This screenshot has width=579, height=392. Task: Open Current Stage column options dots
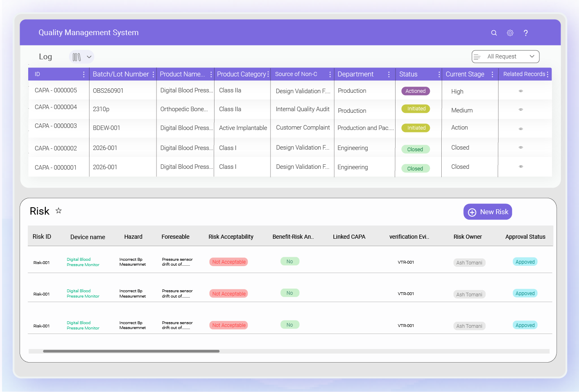tap(492, 74)
